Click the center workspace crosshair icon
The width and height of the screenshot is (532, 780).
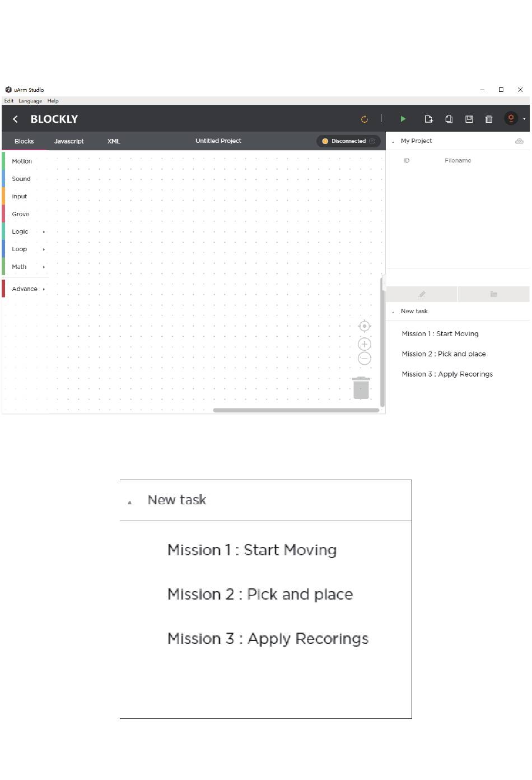(x=365, y=326)
